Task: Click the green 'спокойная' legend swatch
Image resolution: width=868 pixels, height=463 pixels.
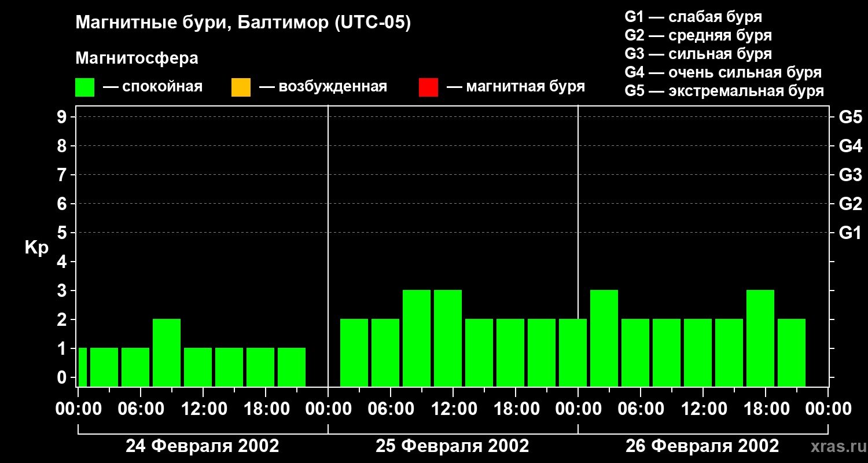Action: pyautogui.click(x=84, y=87)
